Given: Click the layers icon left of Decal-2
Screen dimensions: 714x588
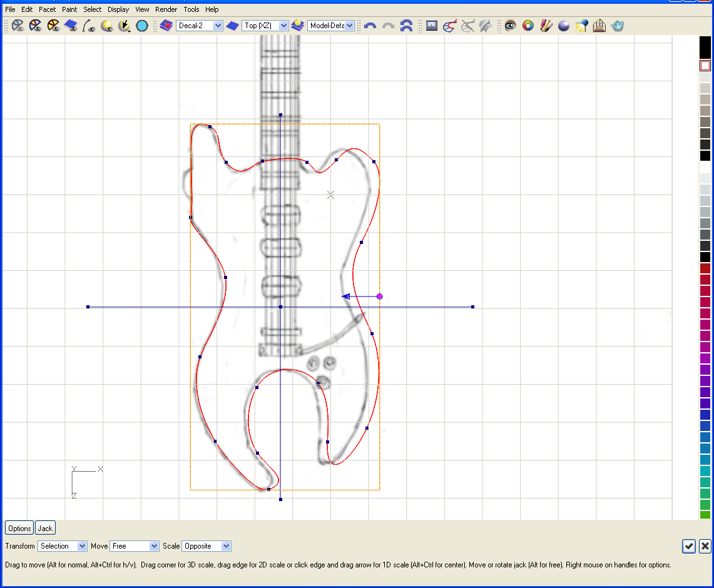Looking at the screenshot, I should point(166,26).
